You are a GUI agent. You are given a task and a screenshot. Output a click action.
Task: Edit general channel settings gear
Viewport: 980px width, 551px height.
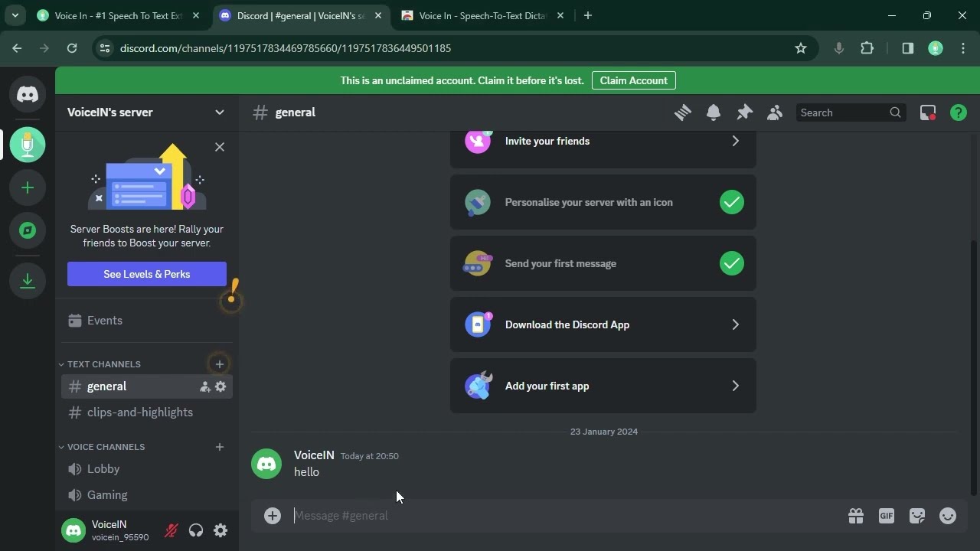click(220, 386)
